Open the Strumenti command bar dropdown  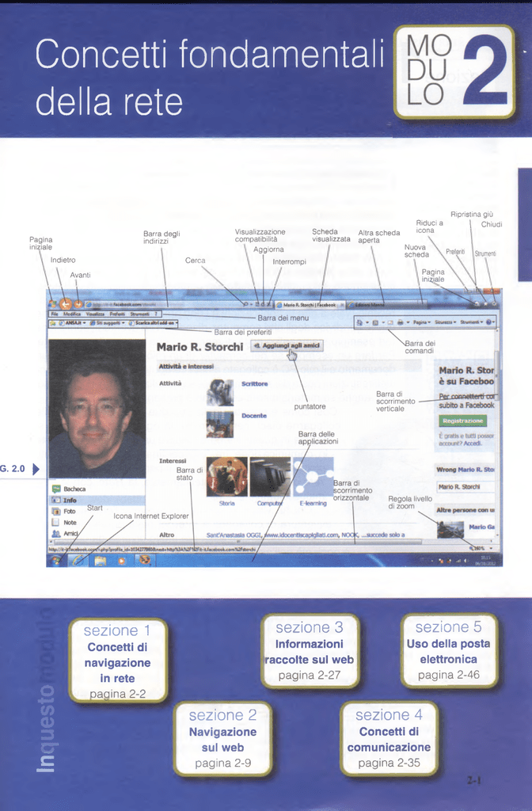pyautogui.click(x=473, y=322)
